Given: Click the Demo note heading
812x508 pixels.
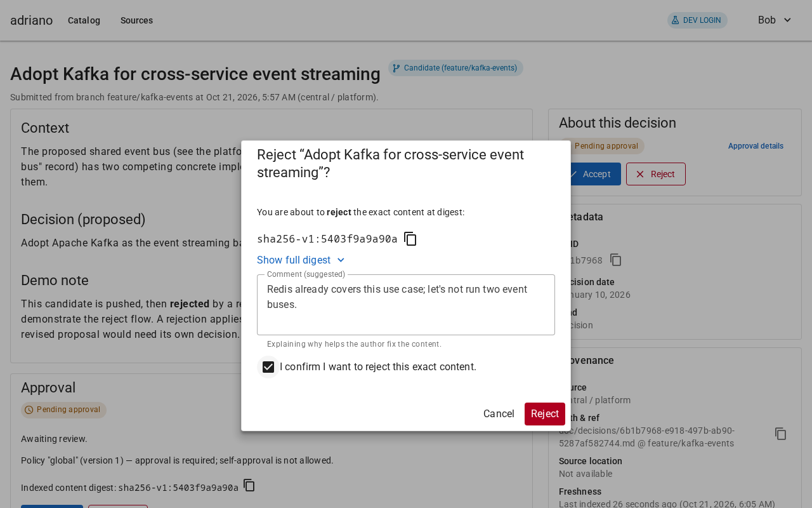Looking at the screenshot, I should coord(55,281).
